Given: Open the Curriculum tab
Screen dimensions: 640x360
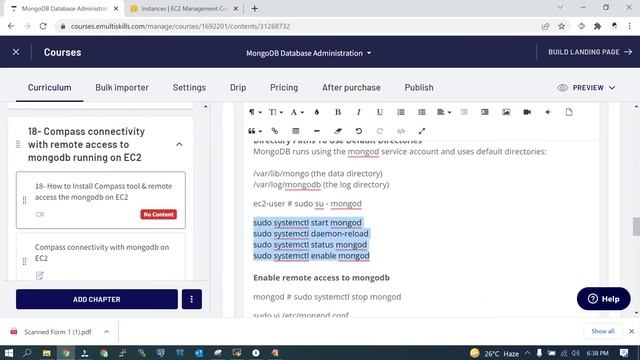Looking at the screenshot, I should point(49,87).
